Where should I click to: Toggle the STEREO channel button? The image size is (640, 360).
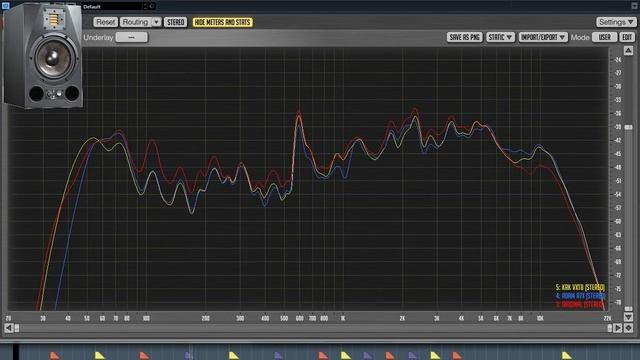click(176, 22)
